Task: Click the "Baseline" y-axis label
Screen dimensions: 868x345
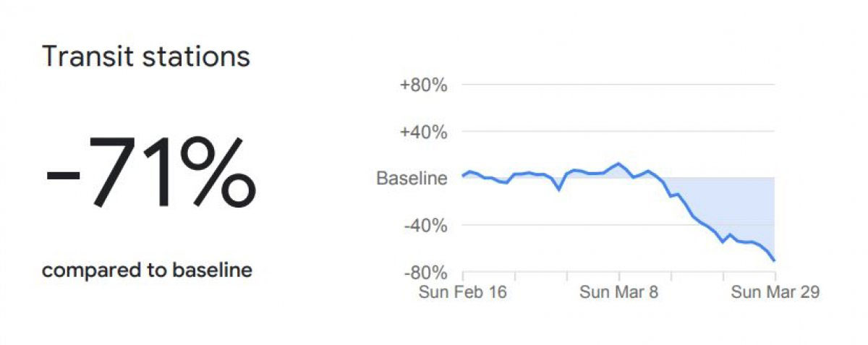Action: 412,178
